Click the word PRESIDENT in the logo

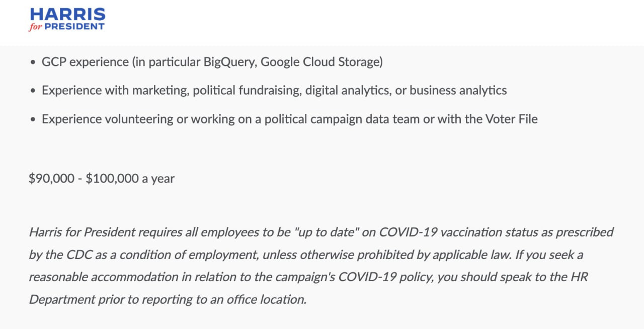pos(74,27)
